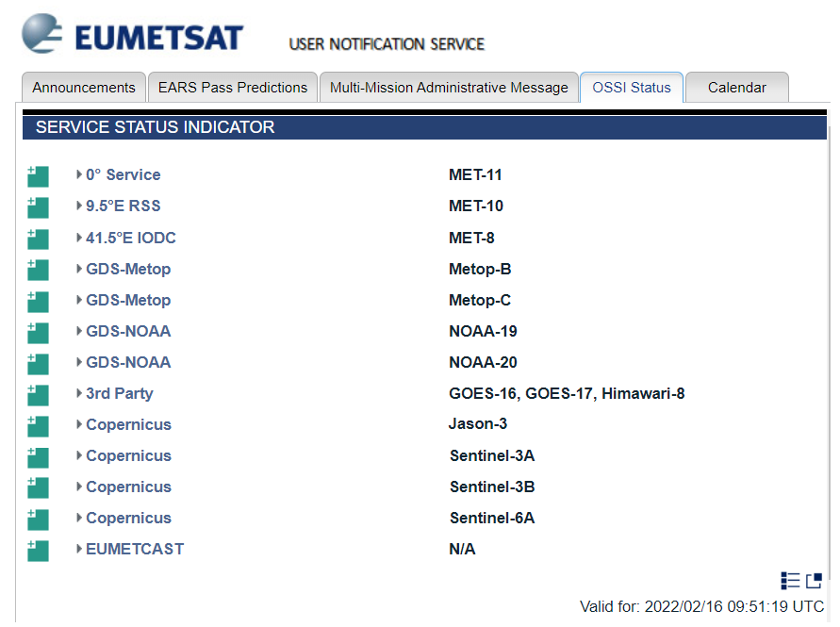This screenshot has height=627, width=840.
Task: Click the EUMETSAT globe logo
Action: click(x=41, y=34)
